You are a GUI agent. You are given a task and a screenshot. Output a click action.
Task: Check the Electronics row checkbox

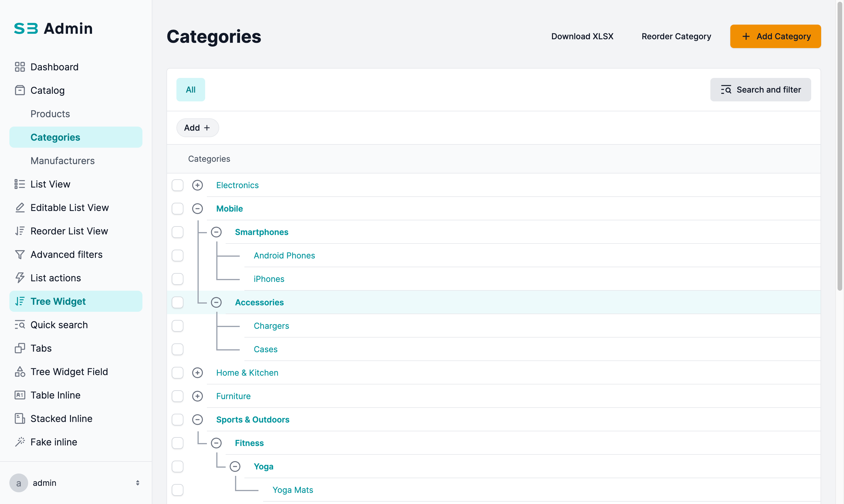[x=177, y=185]
